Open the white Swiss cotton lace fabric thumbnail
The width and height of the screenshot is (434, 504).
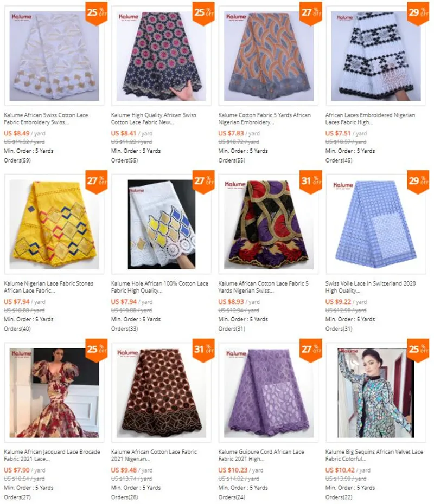(54, 56)
